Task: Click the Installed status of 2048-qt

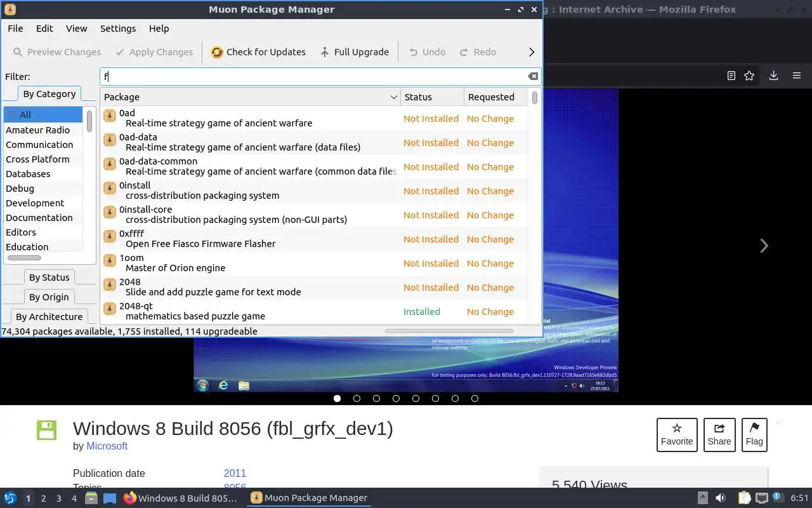Action: click(x=422, y=312)
